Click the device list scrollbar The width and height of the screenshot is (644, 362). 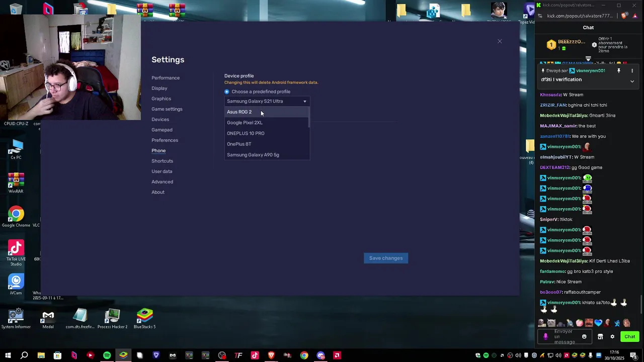coord(309,118)
